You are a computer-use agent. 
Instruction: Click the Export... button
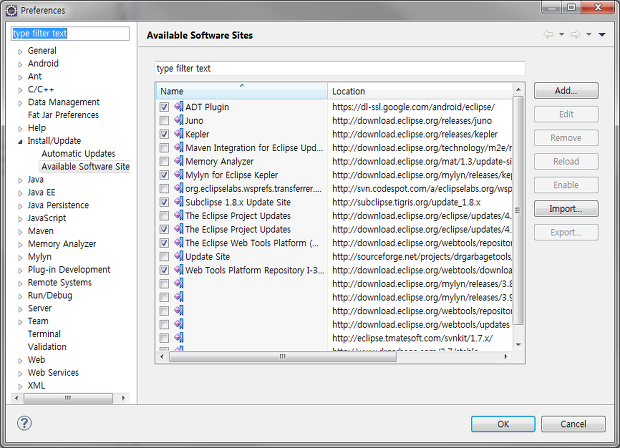pos(566,232)
